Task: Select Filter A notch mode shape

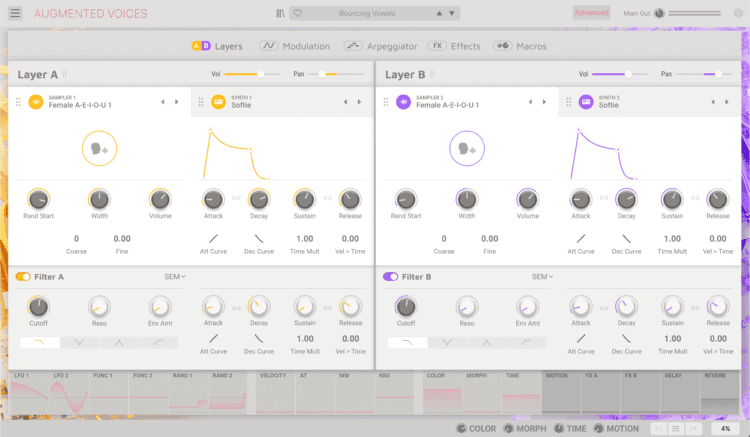Action: (x=79, y=342)
